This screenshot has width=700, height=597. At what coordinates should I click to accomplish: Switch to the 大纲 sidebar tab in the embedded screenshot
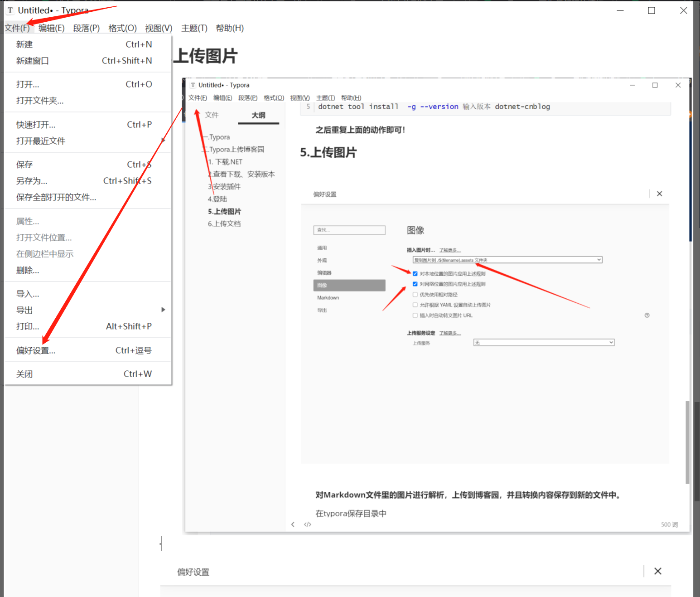click(258, 115)
